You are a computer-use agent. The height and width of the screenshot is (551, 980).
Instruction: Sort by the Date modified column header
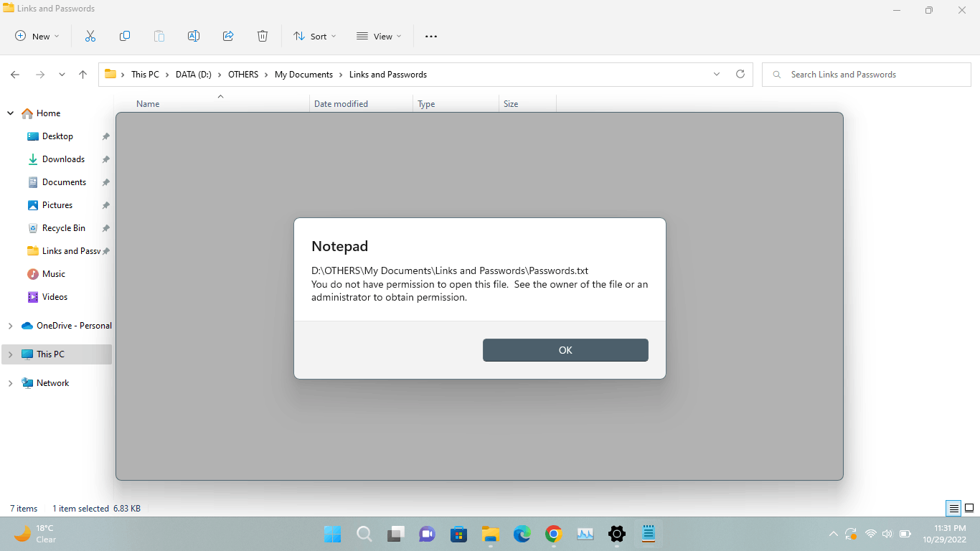click(341, 104)
